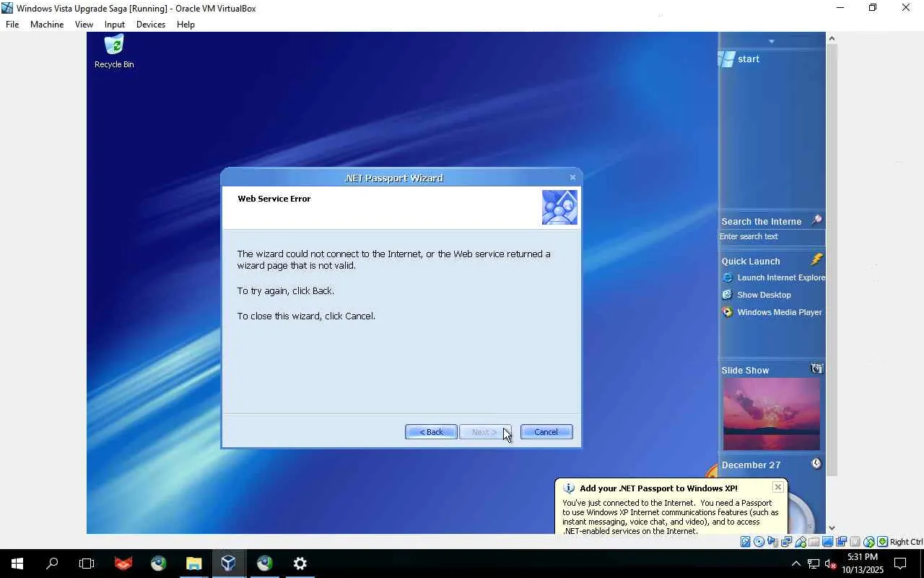Click the audio status icon in VirtualBox
Image resolution: width=924 pixels, height=578 pixels.
pos(773,542)
